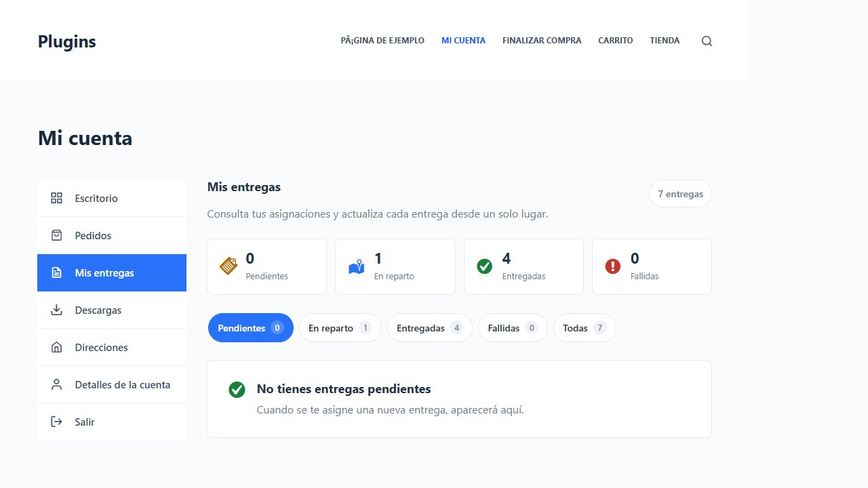Open Detalles de la cuenta link
The image size is (868, 488).
(112, 384)
